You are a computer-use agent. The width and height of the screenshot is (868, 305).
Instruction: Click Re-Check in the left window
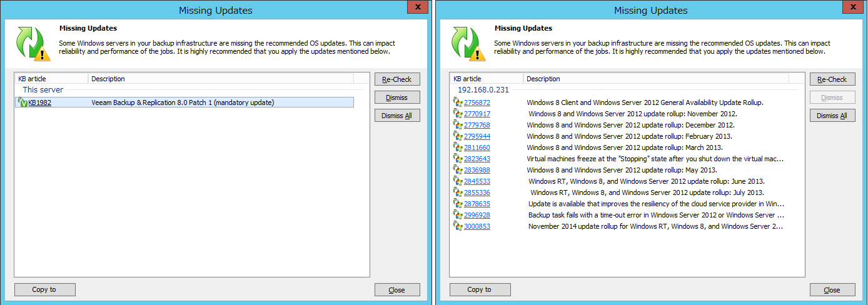(x=397, y=79)
